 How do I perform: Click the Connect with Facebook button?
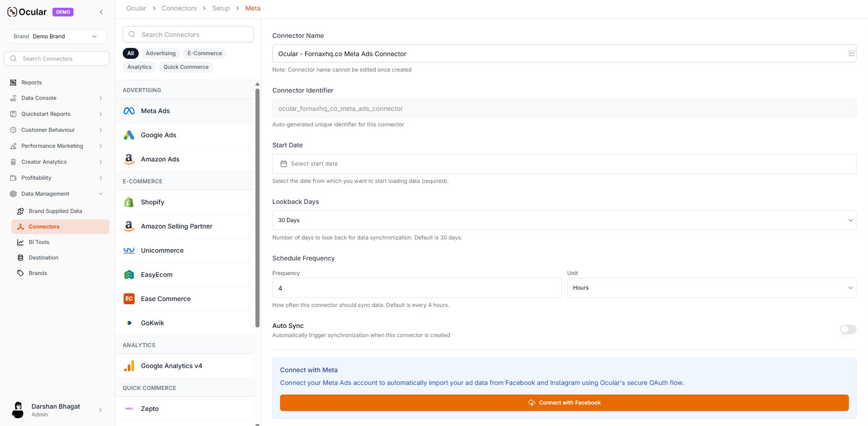(x=564, y=403)
